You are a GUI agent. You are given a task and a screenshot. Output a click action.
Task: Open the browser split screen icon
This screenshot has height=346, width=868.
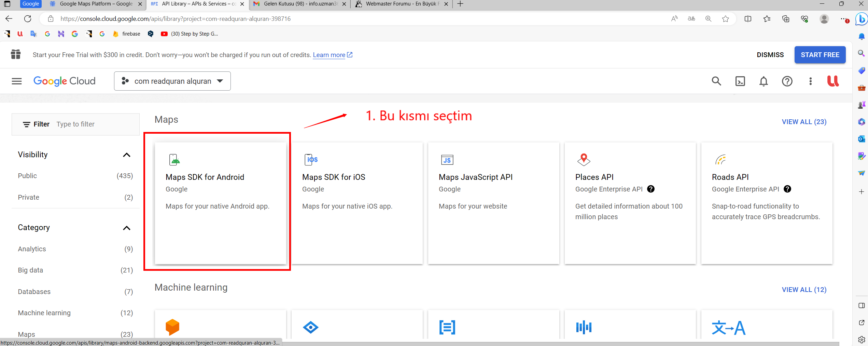pos(748,19)
